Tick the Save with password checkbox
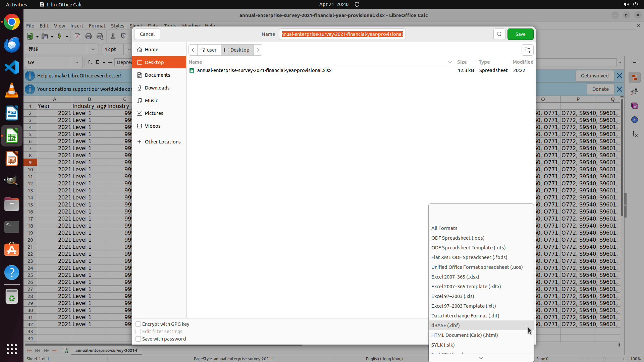The width and height of the screenshot is (644, 362). coord(138,339)
